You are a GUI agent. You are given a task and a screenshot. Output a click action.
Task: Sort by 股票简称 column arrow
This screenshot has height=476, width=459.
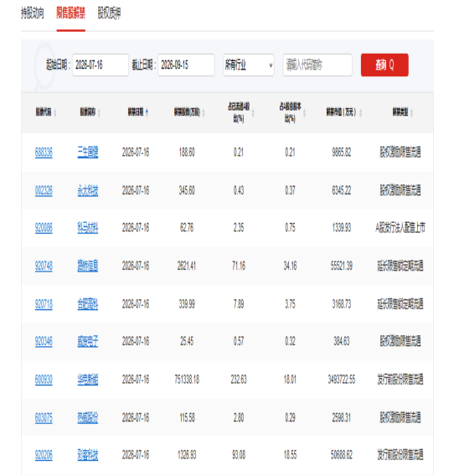tap(99, 113)
